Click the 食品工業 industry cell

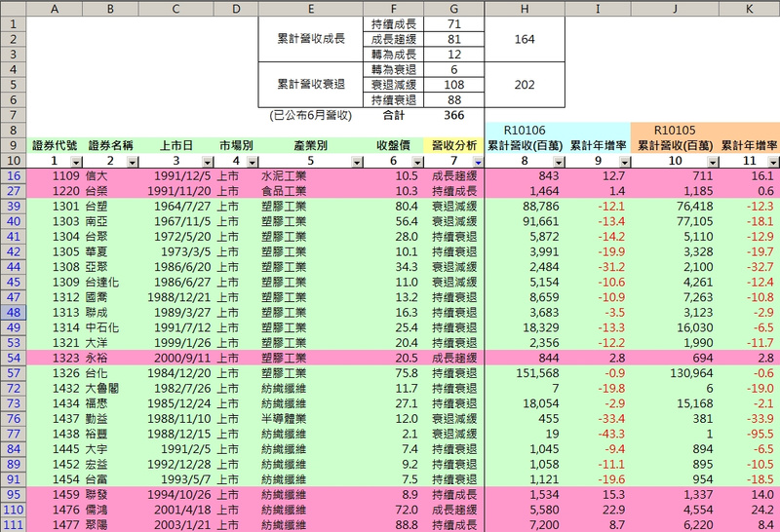pos(311,191)
